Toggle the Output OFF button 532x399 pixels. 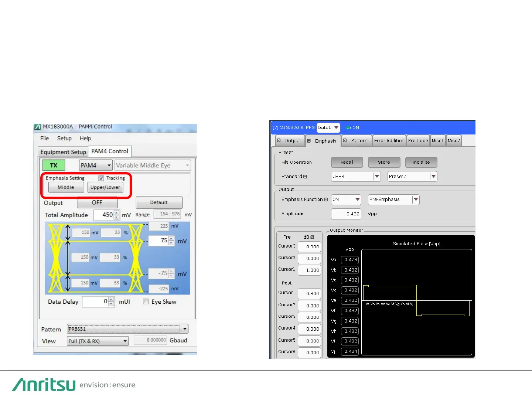coord(97,202)
